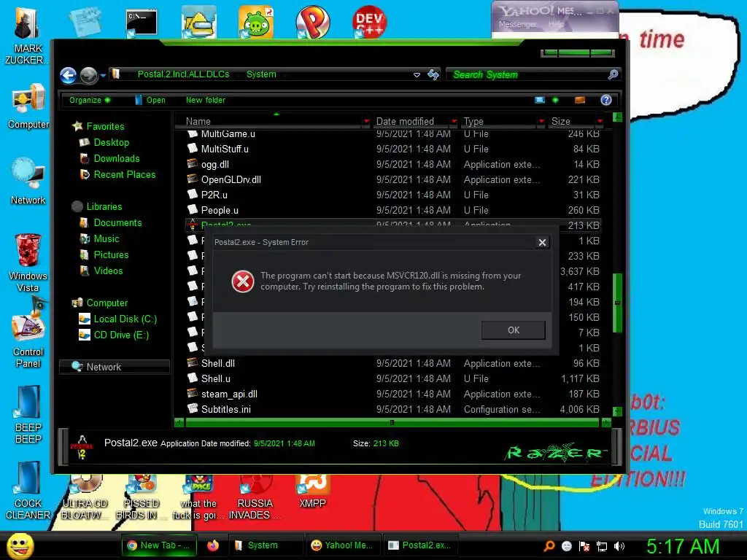
Task: Select Network in the navigation pane
Action: coord(115,367)
